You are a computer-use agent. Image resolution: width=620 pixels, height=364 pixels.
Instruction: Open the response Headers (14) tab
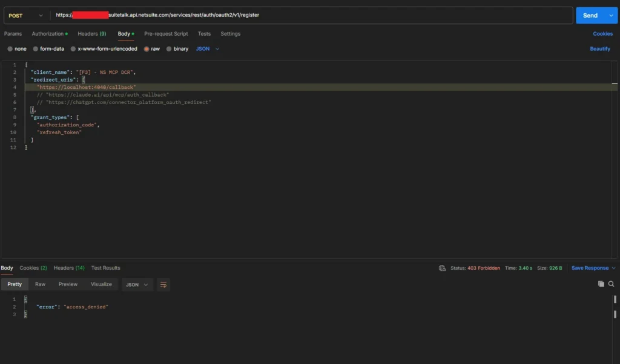click(x=68, y=268)
